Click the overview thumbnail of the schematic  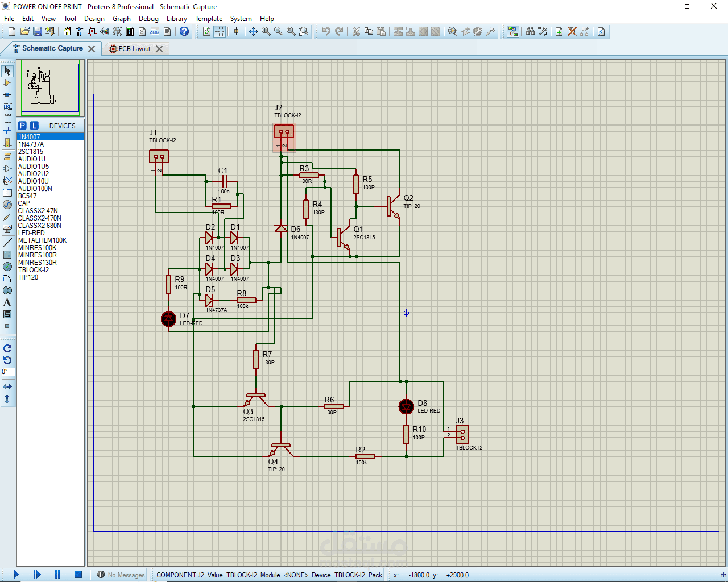(51, 88)
